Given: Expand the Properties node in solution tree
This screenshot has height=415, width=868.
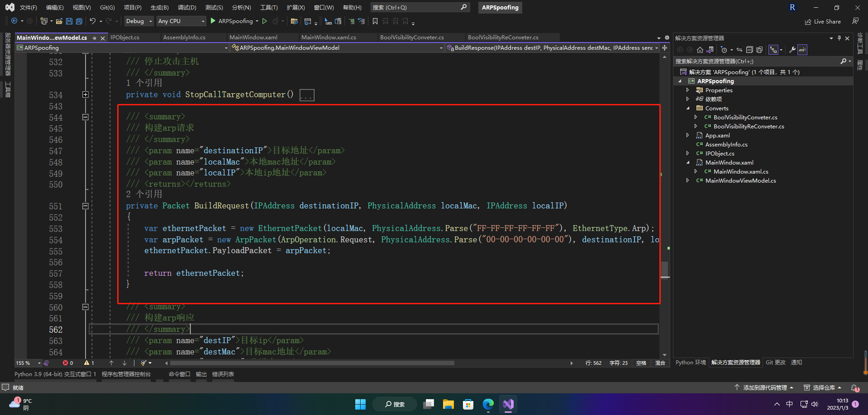Looking at the screenshot, I should 688,90.
